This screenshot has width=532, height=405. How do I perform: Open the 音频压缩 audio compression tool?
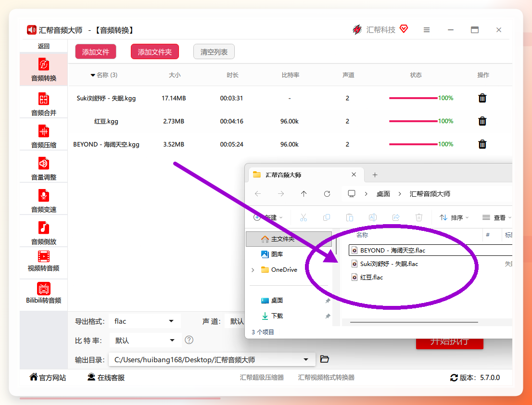(43, 136)
